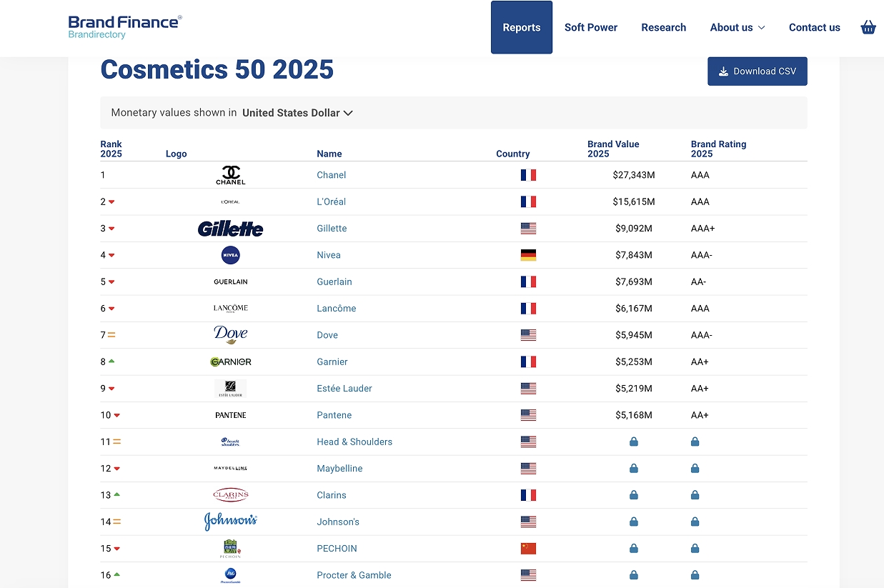Click the Procter & Gamble logo

pos(231,575)
